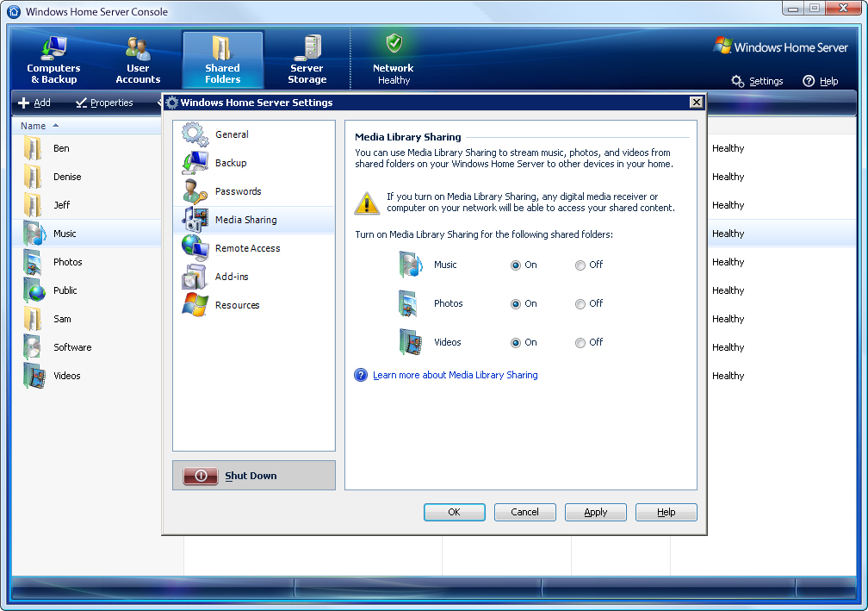The image size is (868, 611).
Task: Click the Help button in settings dialog
Action: pos(666,512)
